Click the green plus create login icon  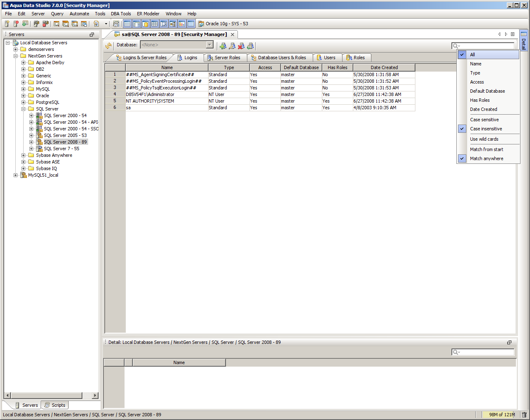pos(223,46)
